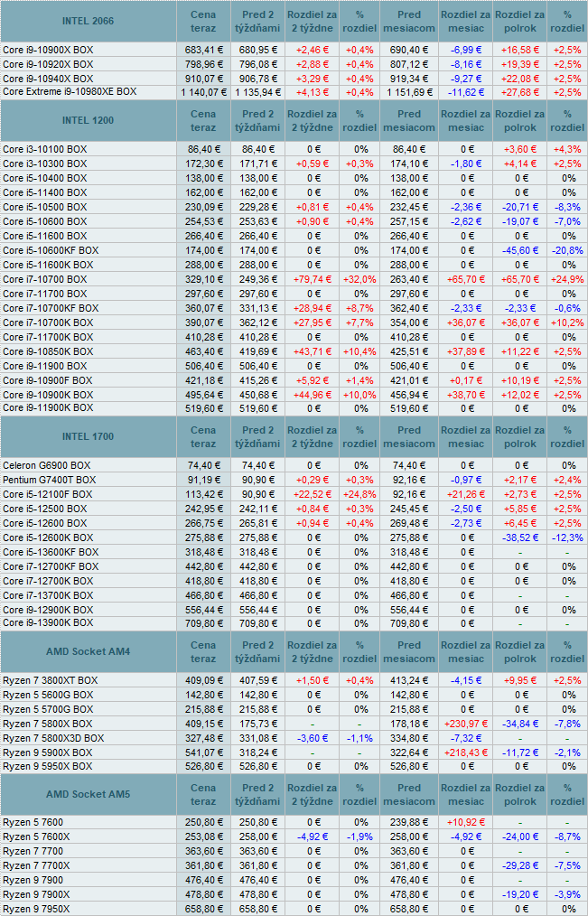The width and height of the screenshot is (588, 916).
Task: Click the +22,52 € cell
Action: tap(313, 494)
